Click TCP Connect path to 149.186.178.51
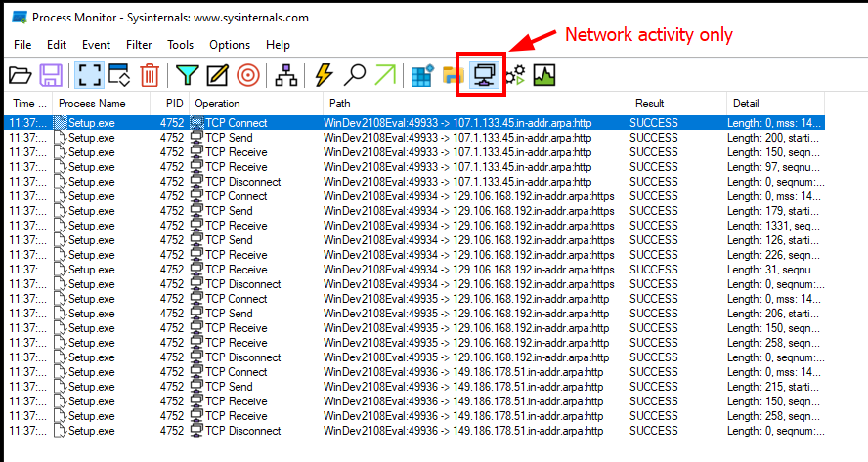This screenshot has height=462, width=868. (x=463, y=372)
